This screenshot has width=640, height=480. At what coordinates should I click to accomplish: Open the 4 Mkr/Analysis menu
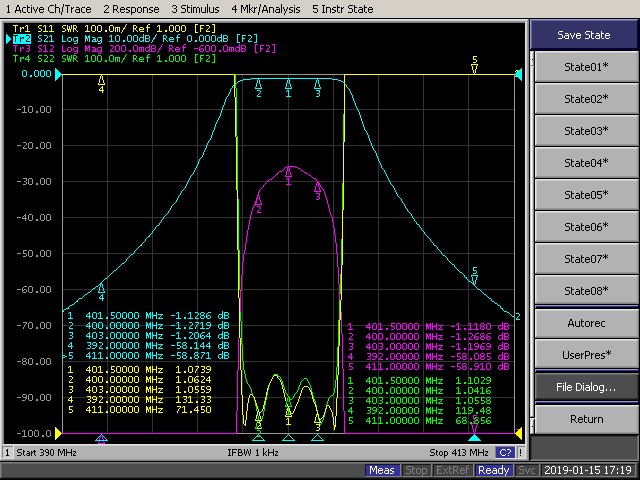[268, 8]
